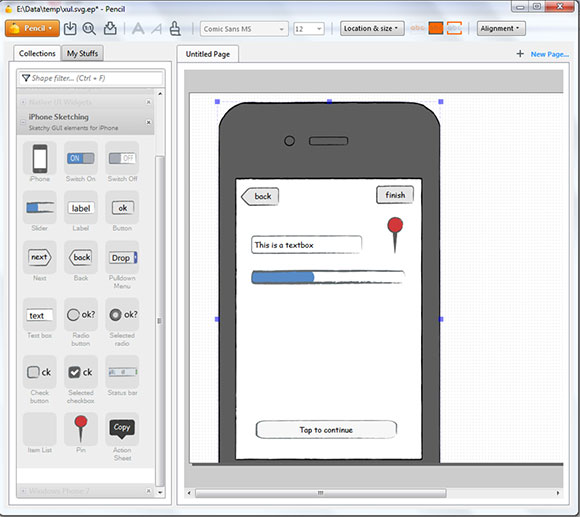The height and width of the screenshot is (517, 580).
Task: Click the New Page link
Action: [550, 54]
